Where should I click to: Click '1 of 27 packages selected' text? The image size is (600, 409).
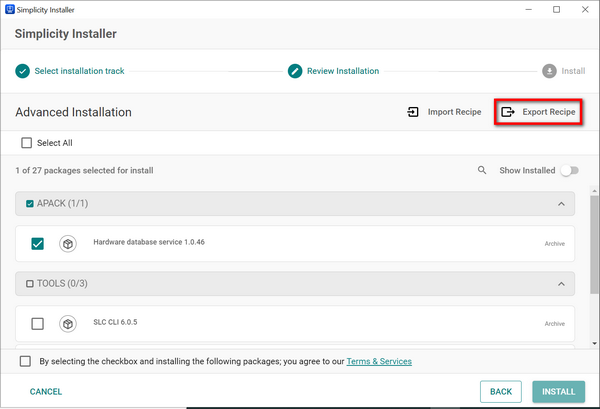click(84, 171)
